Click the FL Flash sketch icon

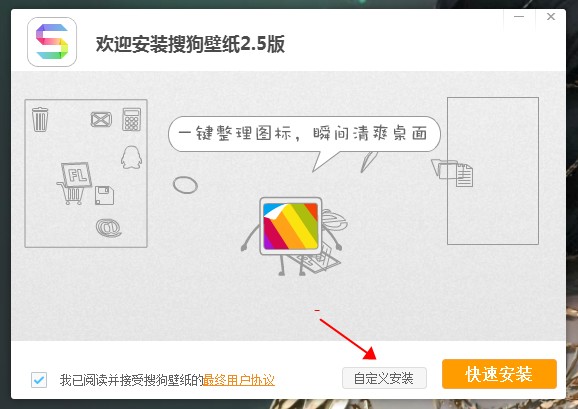tap(76, 175)
